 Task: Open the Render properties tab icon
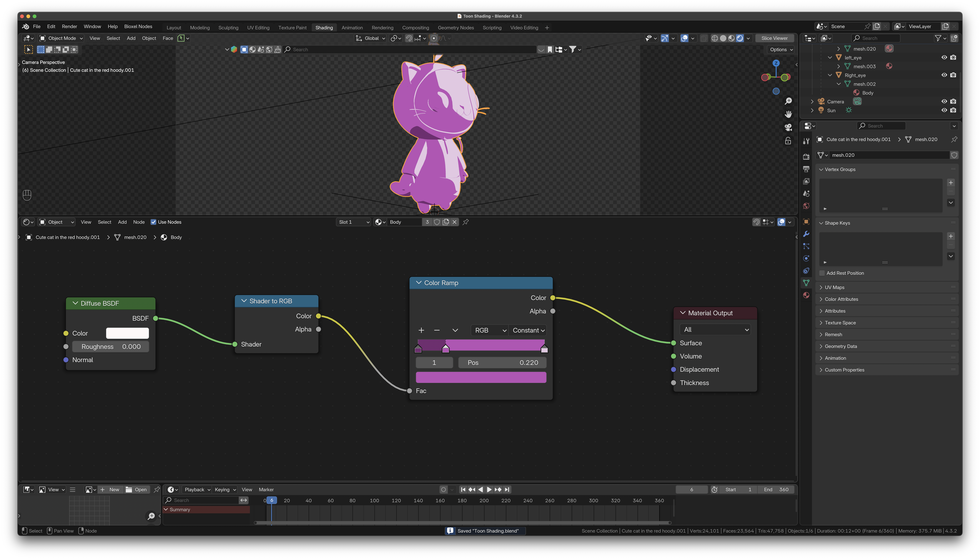806,157
